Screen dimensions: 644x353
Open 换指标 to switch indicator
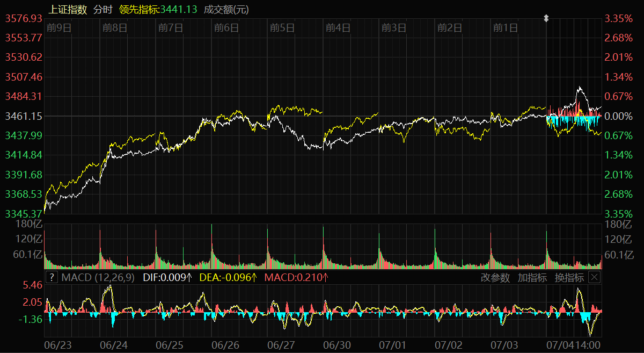coord(569,278)
